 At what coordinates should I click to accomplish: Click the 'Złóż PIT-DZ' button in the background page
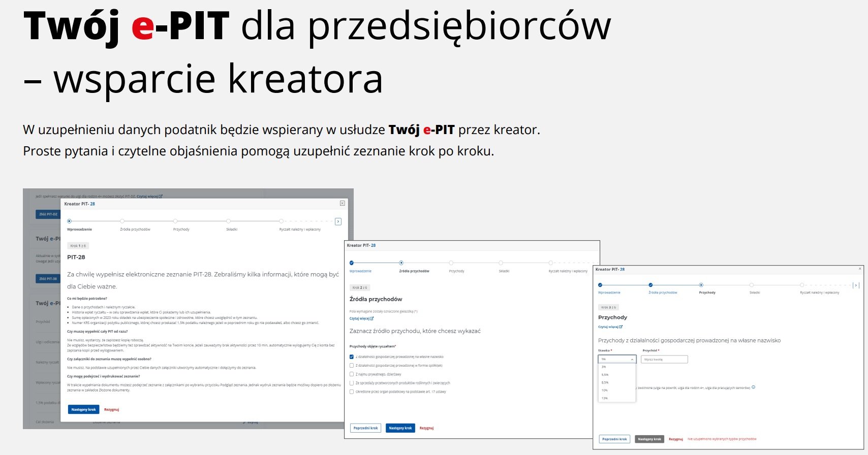point(48,214)
